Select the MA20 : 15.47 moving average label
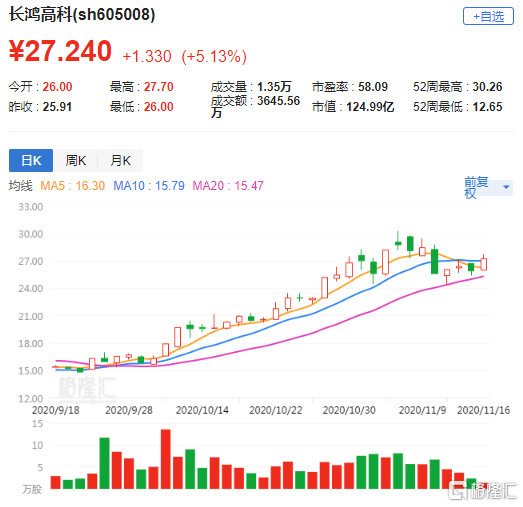This screenshot has height=507, width=523. (x=228, y=186)
